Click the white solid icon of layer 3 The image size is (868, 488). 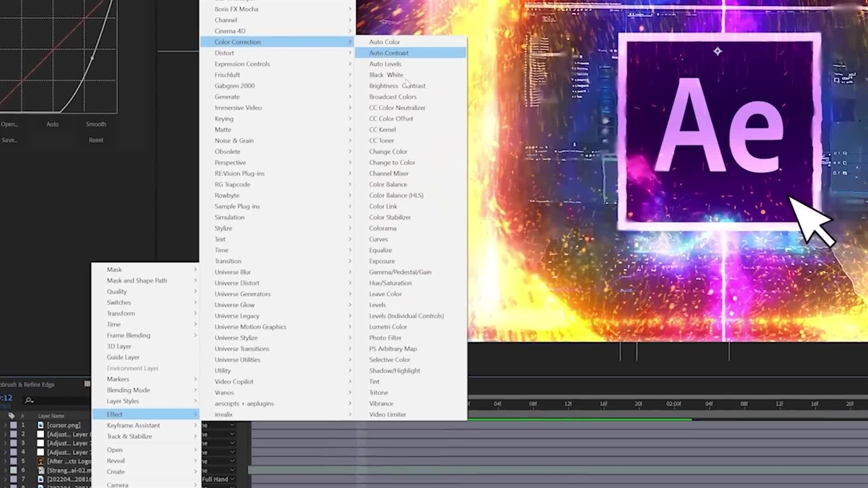[x=41, y=443]
